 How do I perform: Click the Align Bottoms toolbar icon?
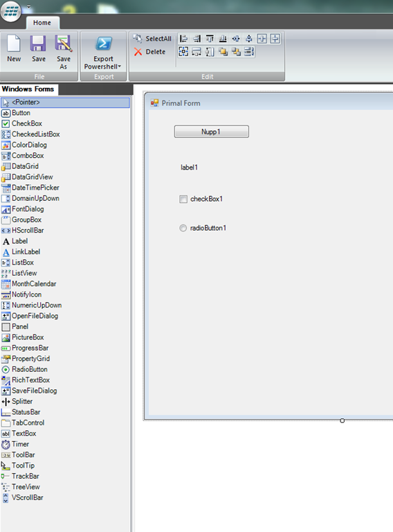(x=223, y=39)
